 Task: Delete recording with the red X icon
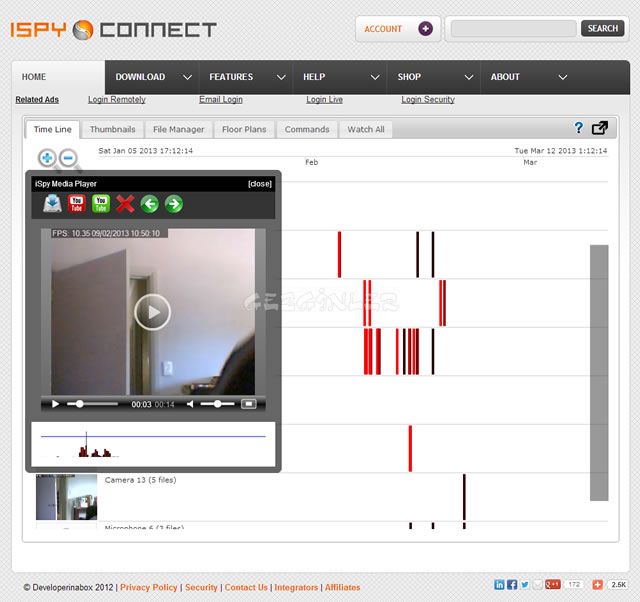pos(125,204)
